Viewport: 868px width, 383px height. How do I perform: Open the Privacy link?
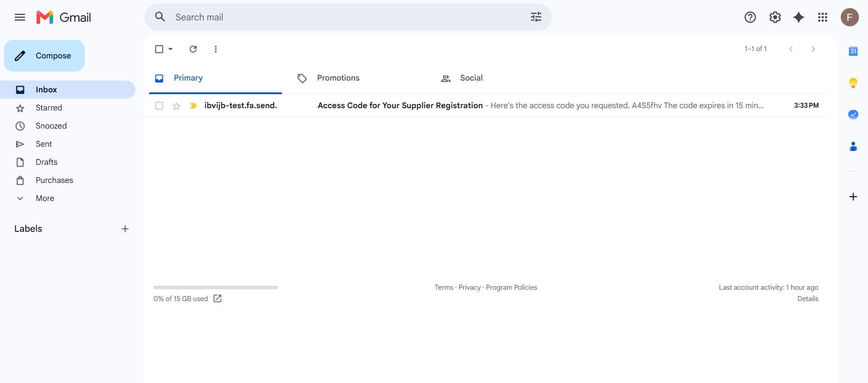469,287
